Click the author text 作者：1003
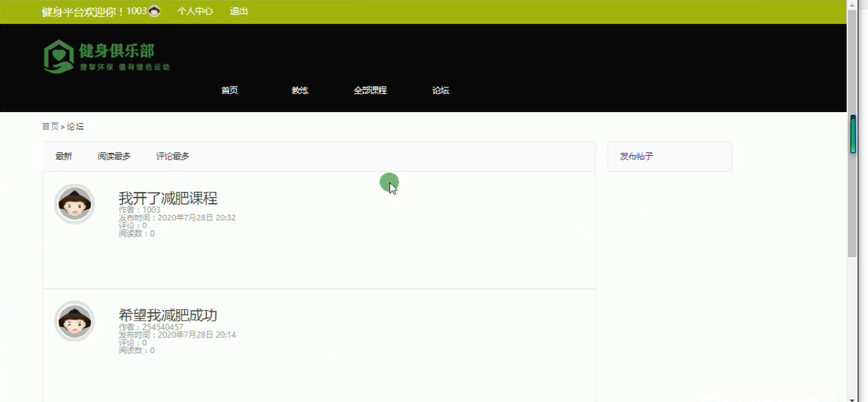 click(x=140, y=210)
